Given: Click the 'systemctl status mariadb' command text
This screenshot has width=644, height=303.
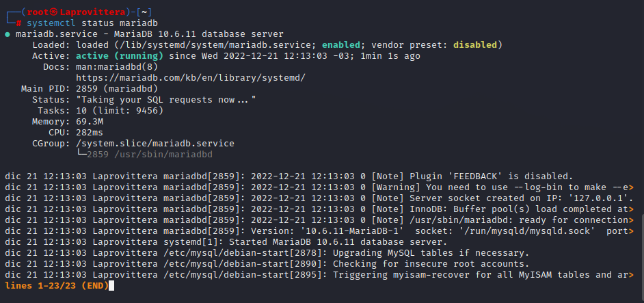Looking at the screenshot, I should [92, 23].
